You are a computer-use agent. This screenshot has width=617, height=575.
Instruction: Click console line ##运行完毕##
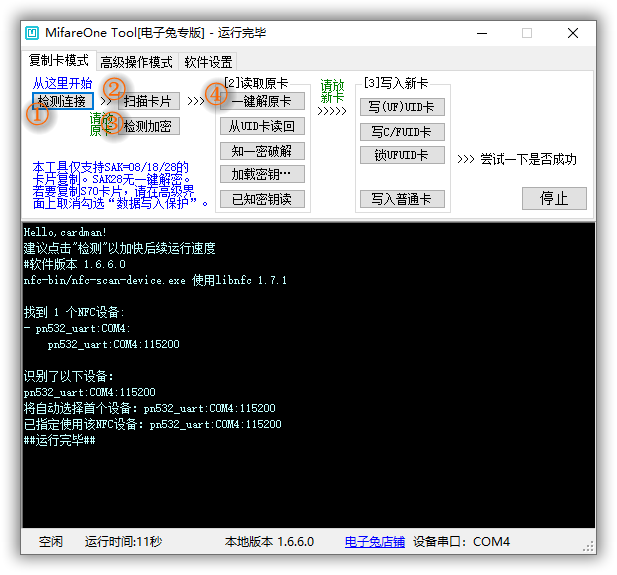click(59, 440)
